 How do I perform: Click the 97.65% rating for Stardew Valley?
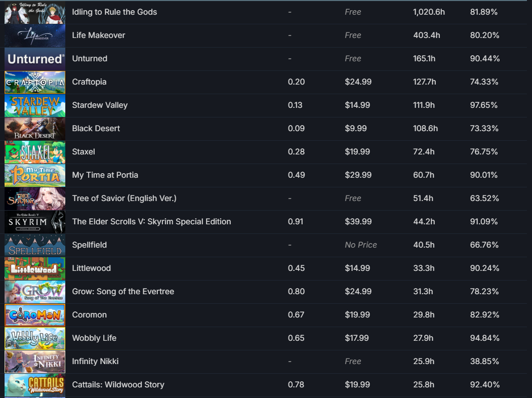(483, 105)
